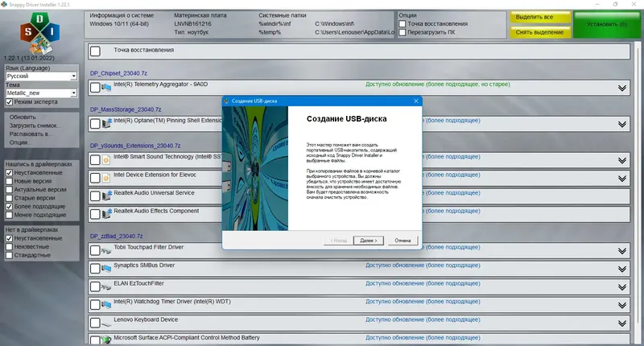Click the icon beside Realtek Audio Universal Service
644x346 pixels.
pos(106,196)
